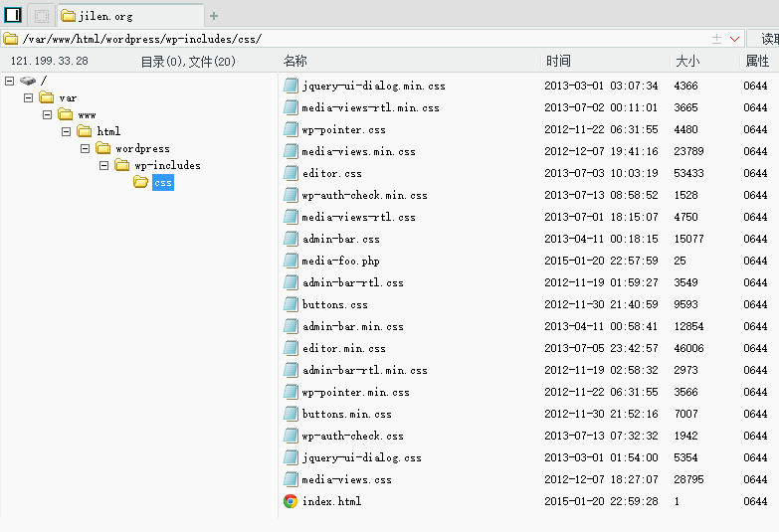Click the sidebar toggle icon at top-left
Image resolution: width=779 pixels, height=532 pixels.
13,15
